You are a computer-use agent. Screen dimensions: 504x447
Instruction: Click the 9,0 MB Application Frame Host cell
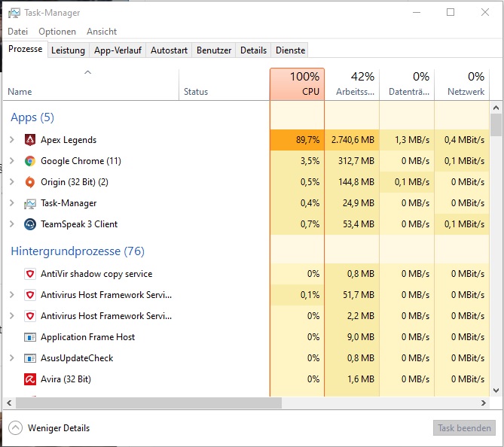coord(352,337)
